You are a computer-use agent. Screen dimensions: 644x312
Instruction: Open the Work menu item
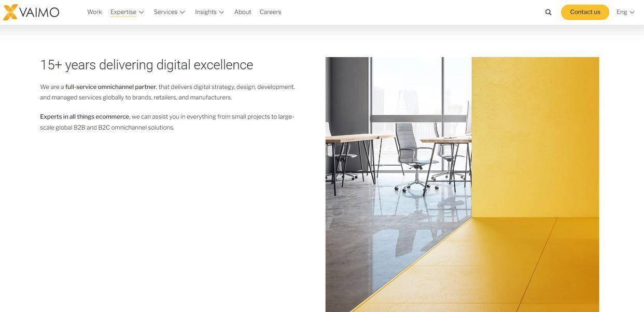click(x=94, y=12)
